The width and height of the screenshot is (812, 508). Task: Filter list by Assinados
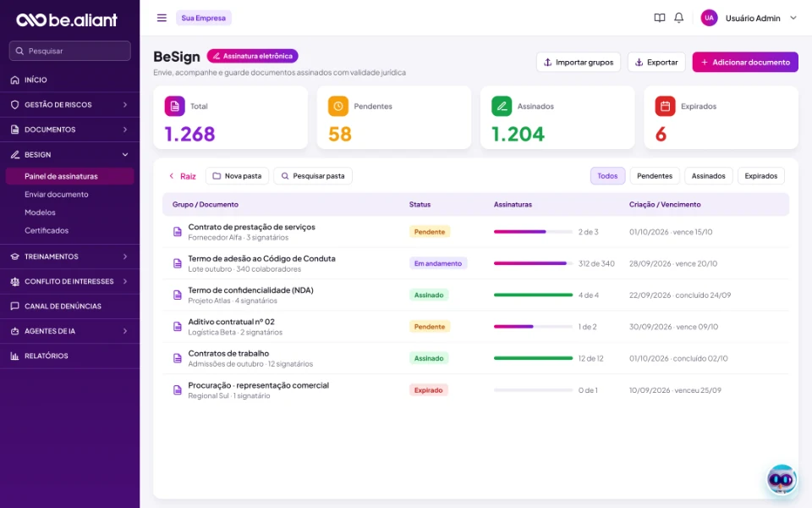pos(709,176)
